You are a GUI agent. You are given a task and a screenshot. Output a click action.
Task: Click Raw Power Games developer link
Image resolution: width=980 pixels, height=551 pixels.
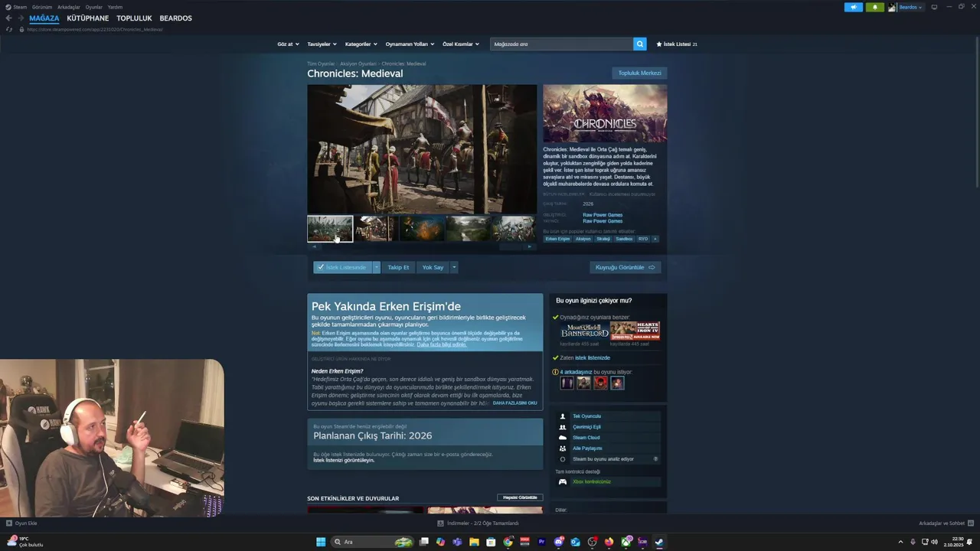[x=603, y=215]
